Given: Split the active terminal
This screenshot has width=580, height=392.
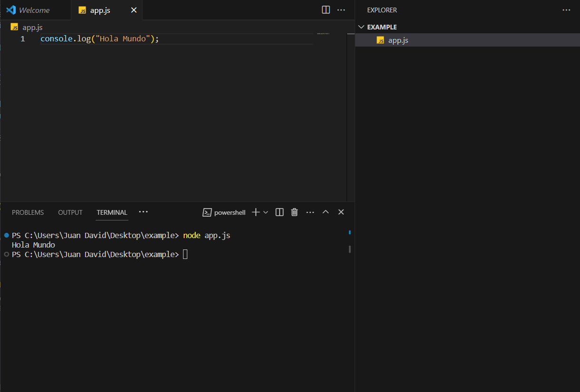Looking at the screenshot, I should (279, 212).
